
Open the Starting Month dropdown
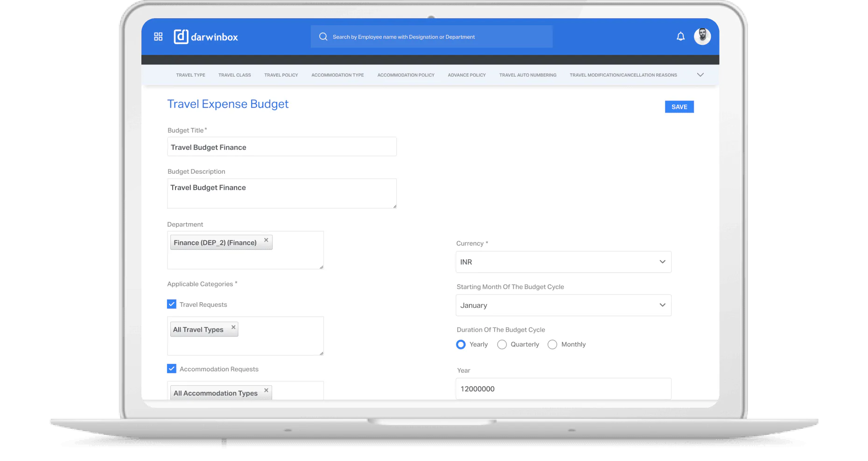(x=662, y=305)
